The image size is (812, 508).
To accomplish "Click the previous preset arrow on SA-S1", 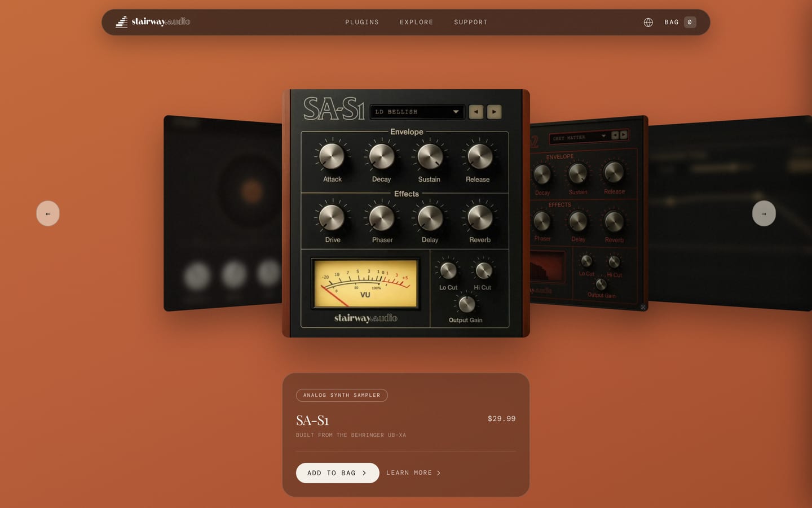I will [476, 112].
